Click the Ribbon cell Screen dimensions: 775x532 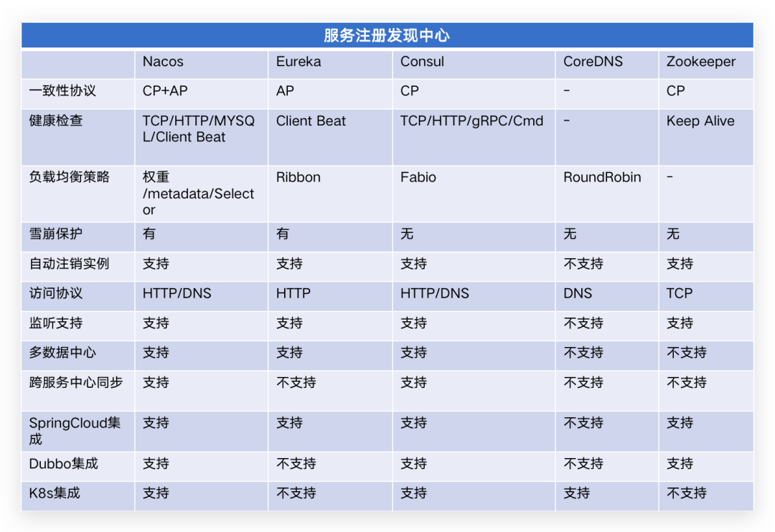[x=298, y=177]
